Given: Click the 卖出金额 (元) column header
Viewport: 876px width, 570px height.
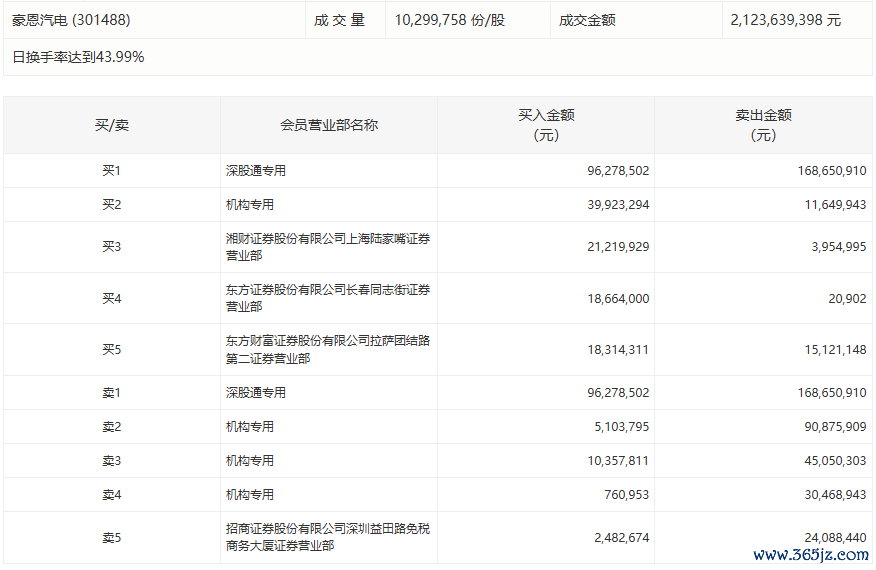Looking at the screenshot, I should click(x=762, y=125).
